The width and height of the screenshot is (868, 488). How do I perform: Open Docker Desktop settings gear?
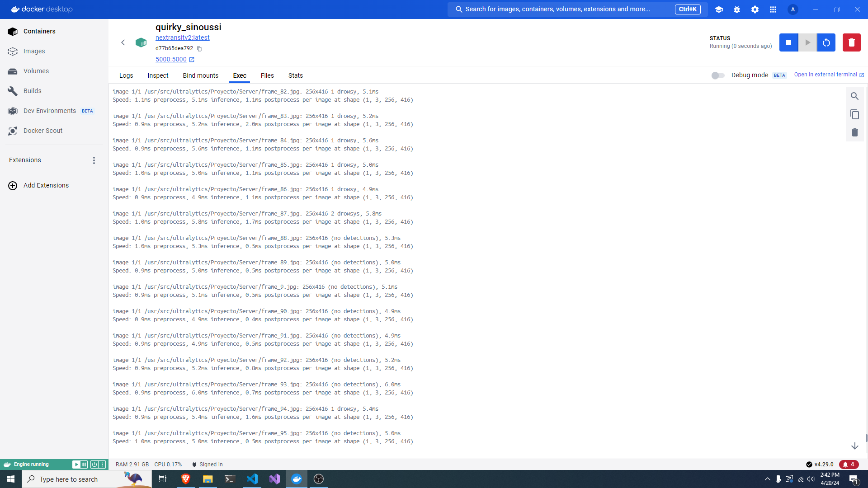[755, 9]
